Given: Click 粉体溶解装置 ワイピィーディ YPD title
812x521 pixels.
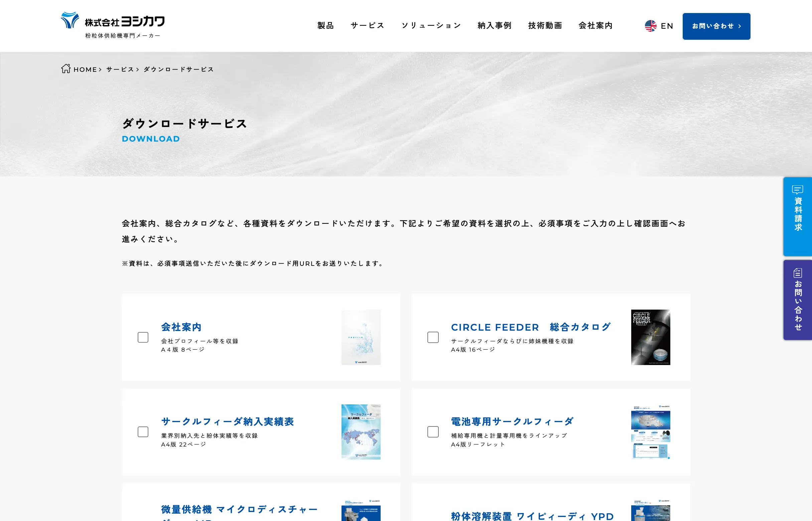Looking at the screenshot, I should (532, 516).
